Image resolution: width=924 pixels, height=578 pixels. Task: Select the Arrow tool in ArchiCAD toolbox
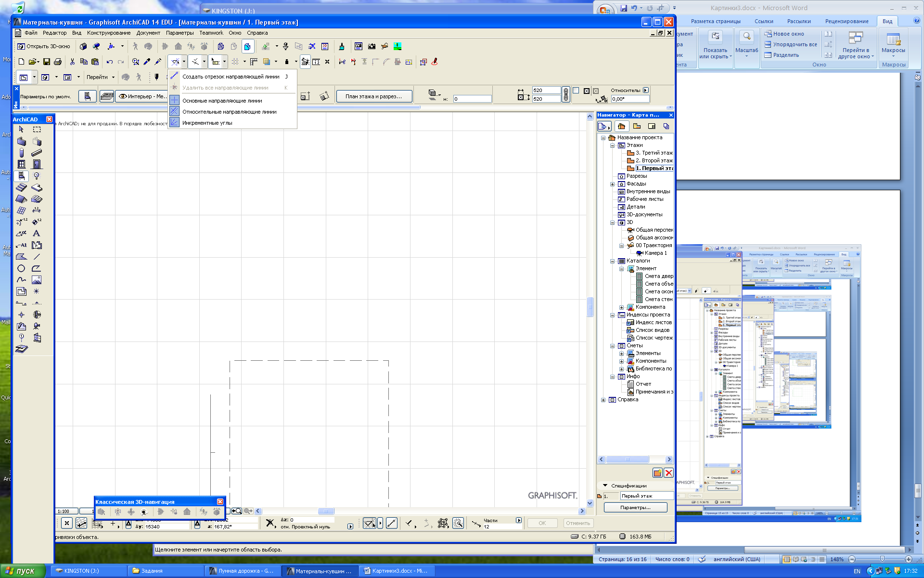point(21,130)
